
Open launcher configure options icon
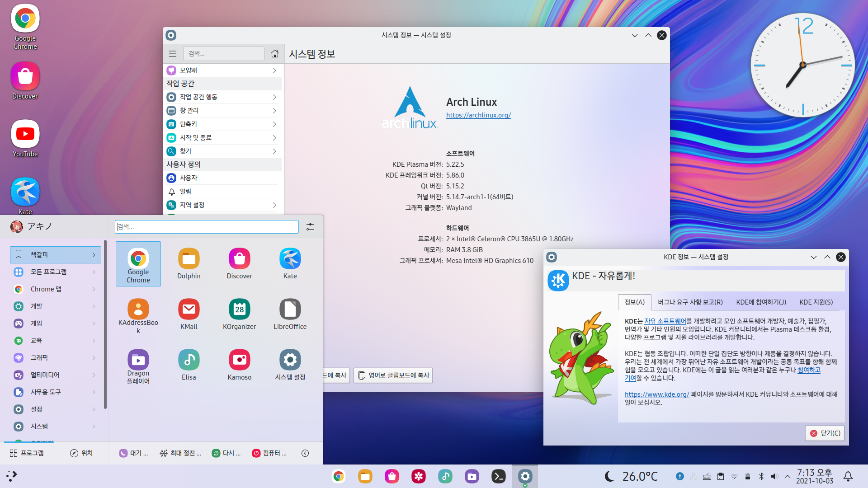click(310, 226)
